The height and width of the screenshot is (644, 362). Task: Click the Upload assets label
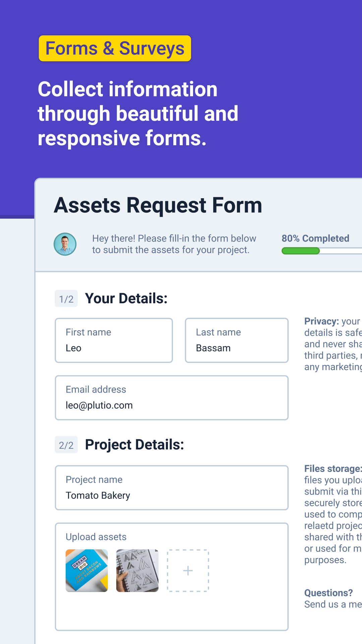click(x=96, y=537)
